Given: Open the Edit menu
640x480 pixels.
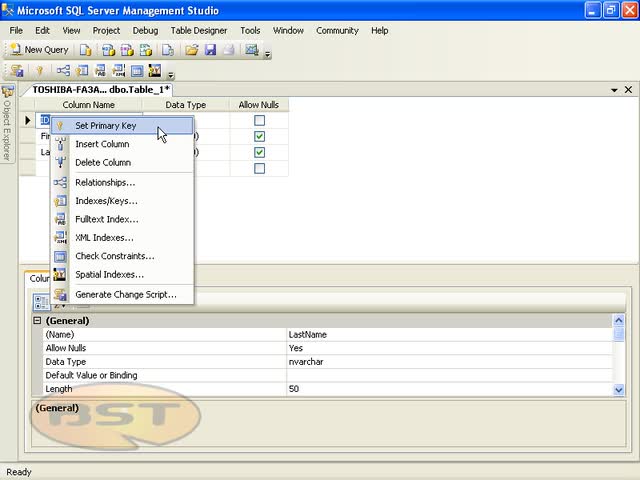Looking at the screenshot, I should pyautogui.click(x=42, y=31).
